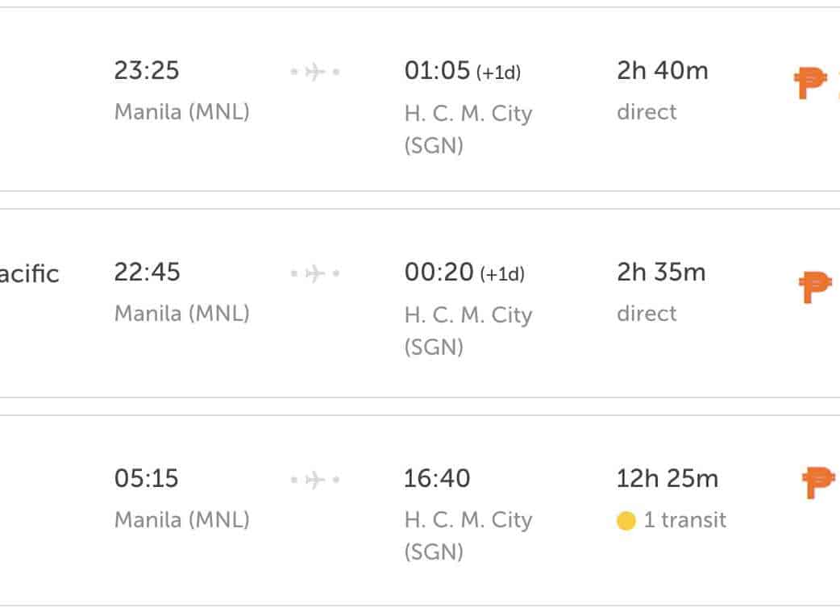Select the 22:45 departure time
Viewport: 840px width, 616px height.
tap(146, 273)
